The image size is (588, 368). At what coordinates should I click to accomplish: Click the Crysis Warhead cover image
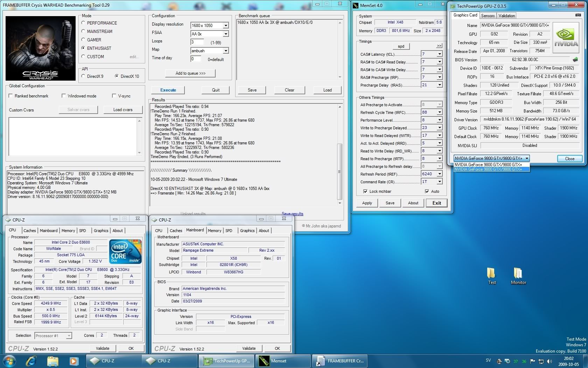click(41, 48)
